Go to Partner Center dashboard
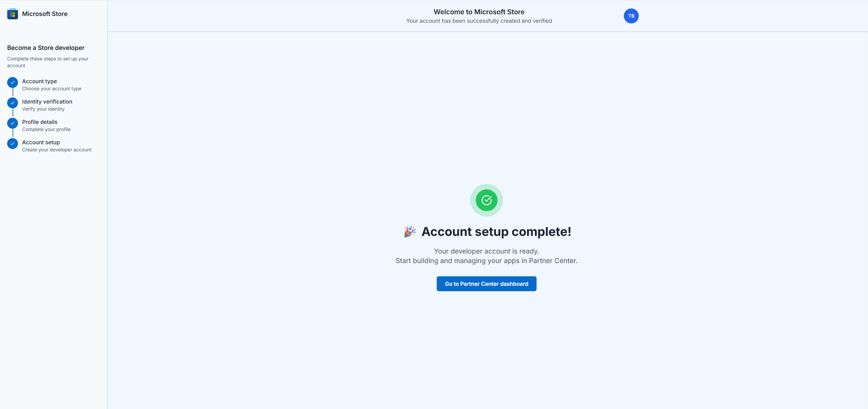 (x=486, y=284)
